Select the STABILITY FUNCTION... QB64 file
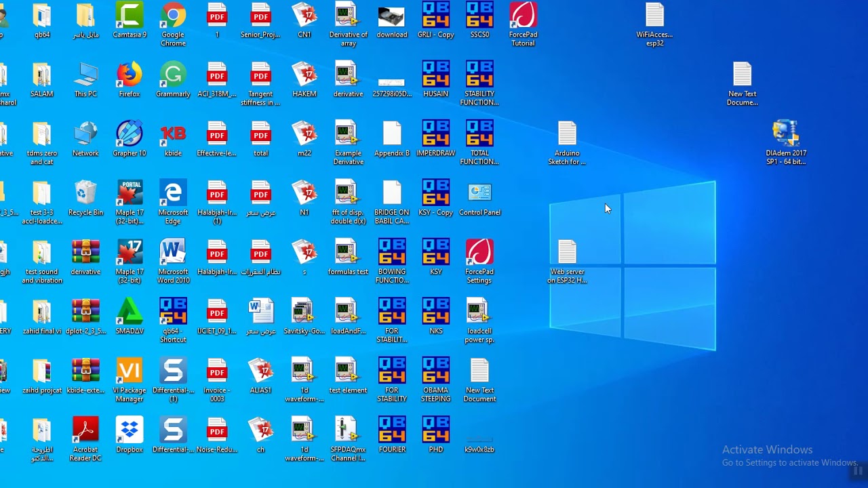This screenshot has width=868, height=488. [x=479, y=85]
